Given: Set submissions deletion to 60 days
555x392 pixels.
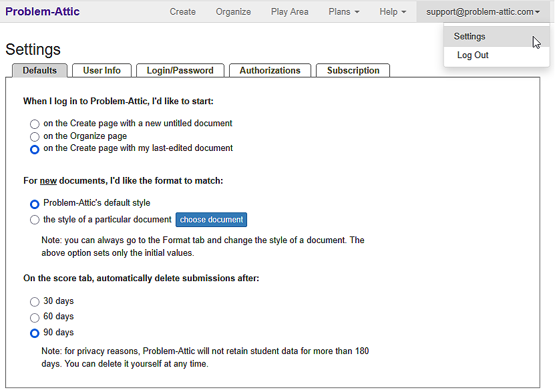Looking at the screenshot, I should 35,317.
